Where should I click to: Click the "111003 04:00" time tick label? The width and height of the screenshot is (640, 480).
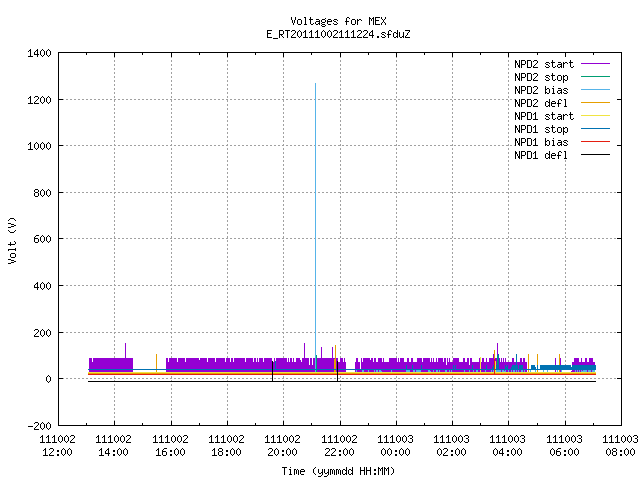[507, 446]
